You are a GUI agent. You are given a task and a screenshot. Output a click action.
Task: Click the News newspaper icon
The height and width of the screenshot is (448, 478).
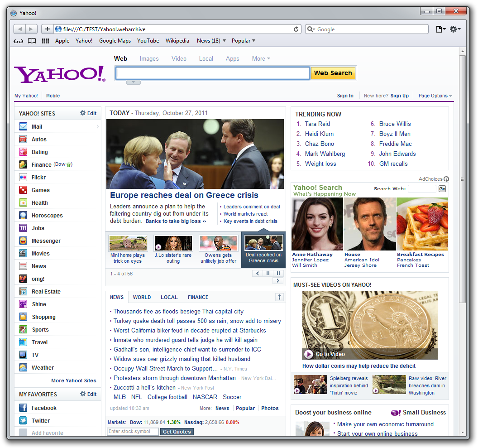click(x=23, y=266)
